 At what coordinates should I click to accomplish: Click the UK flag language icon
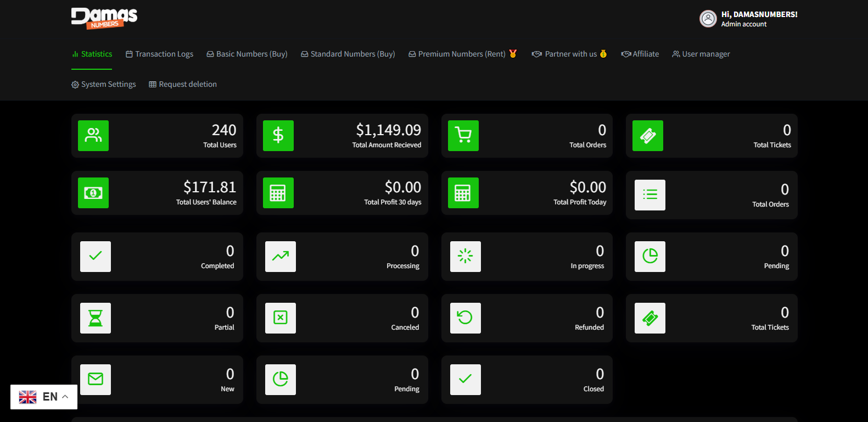(x=27, y=397)
